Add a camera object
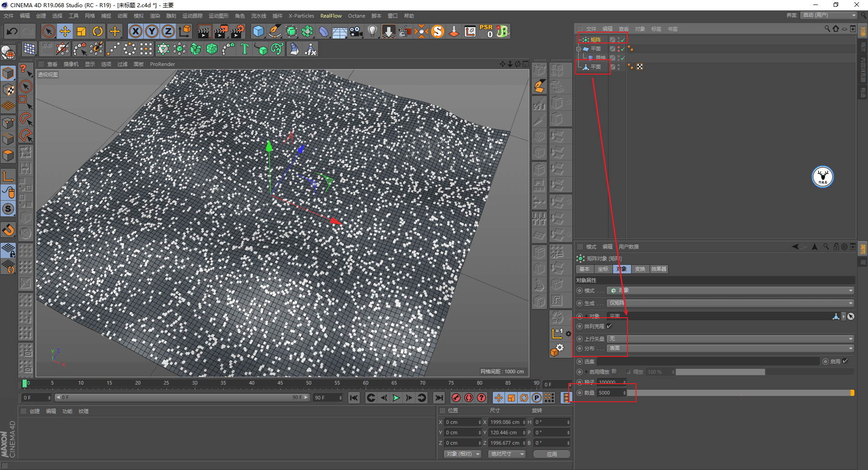This screenshot has height=470, width=868. (356, 31)
